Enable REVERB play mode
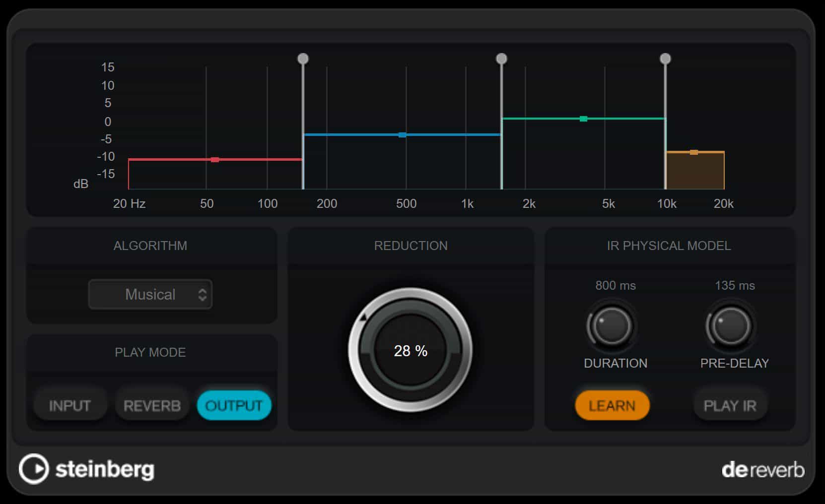Image resolution: width=825 pixels, height=504 pixels. 151,405
